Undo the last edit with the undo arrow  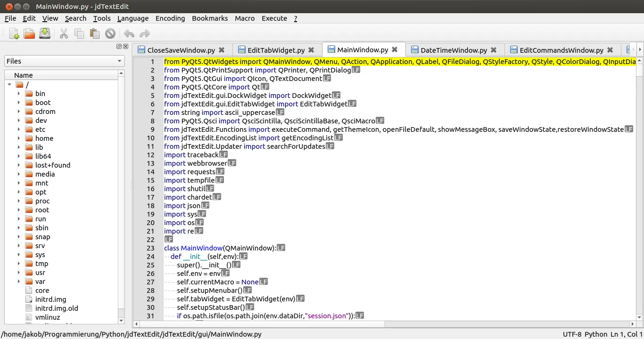[x=128, y=33]
